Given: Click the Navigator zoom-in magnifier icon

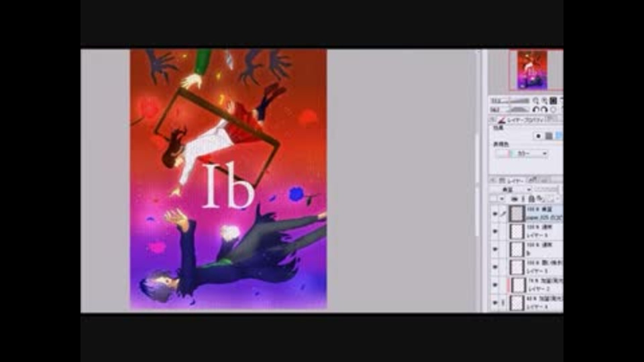Looking at the screenshot, I should 545,101.
